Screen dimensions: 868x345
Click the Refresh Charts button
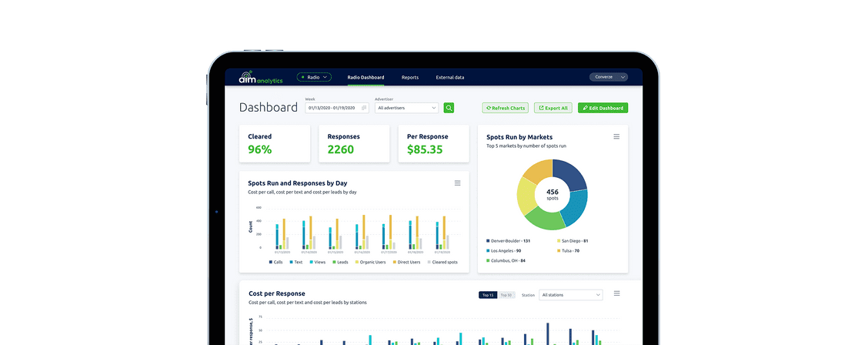pos(506,108)
